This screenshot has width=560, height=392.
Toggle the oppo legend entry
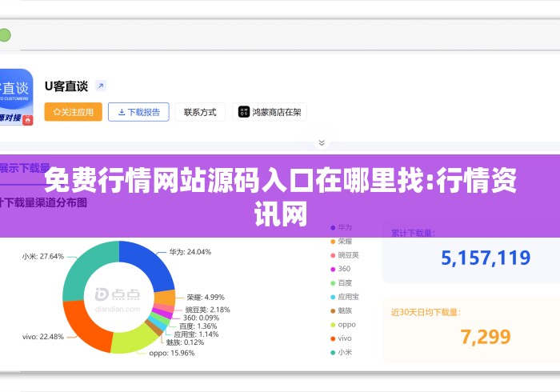point(343,325)
